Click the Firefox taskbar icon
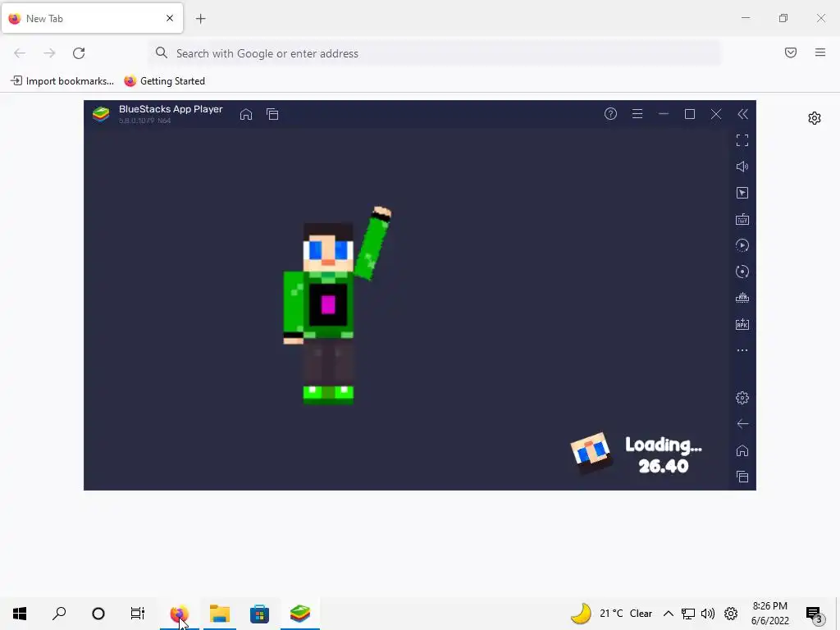The image size is (840, 630). [x=179, y=614]
